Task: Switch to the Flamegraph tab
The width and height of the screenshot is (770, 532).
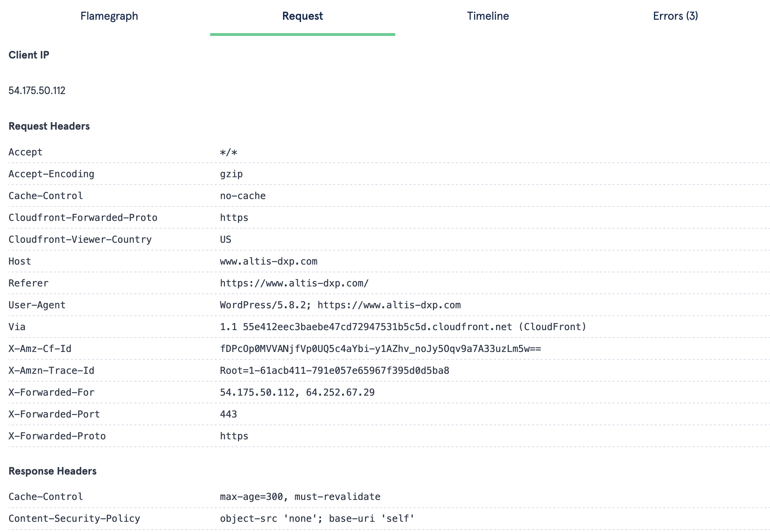Action: [109, 16]
